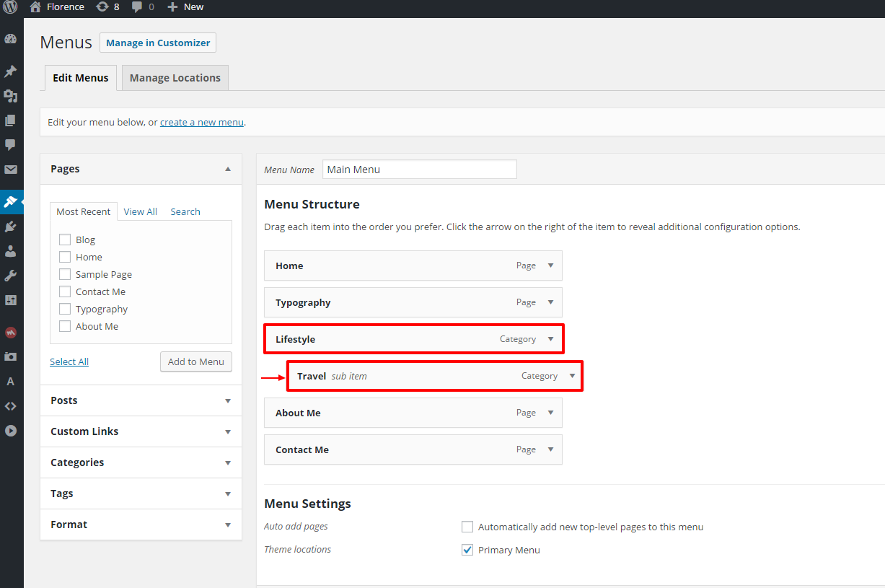Image resolution: width=885 pixels, height=588 pixels.
Task: Tick the Contact Me page checkbox
Action: pos(65,291)
